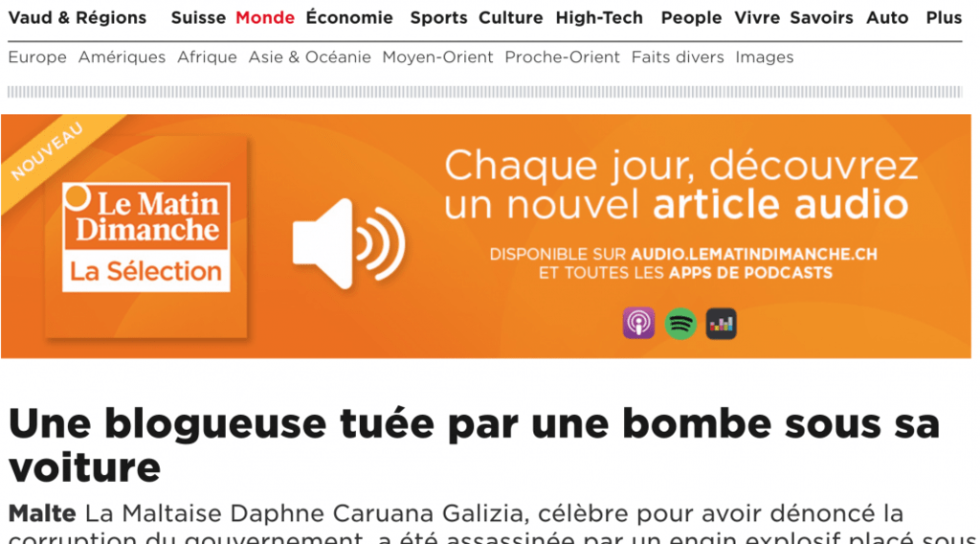Open the Faits divers subsection

678,57
